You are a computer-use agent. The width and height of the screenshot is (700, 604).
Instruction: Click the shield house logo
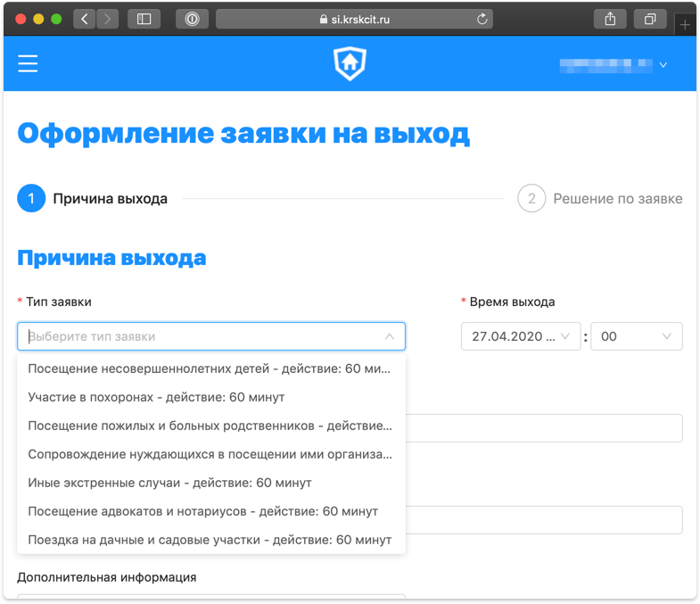click(x=350, y=63)
